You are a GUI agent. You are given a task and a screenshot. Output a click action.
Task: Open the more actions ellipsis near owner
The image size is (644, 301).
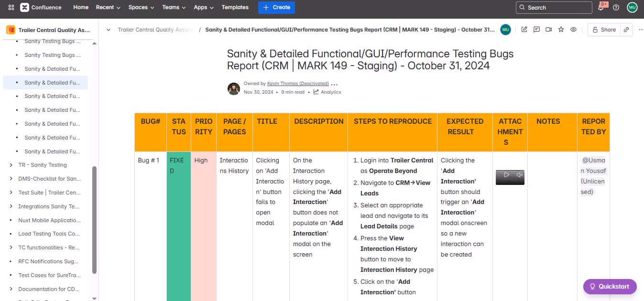tap(335, 84)
